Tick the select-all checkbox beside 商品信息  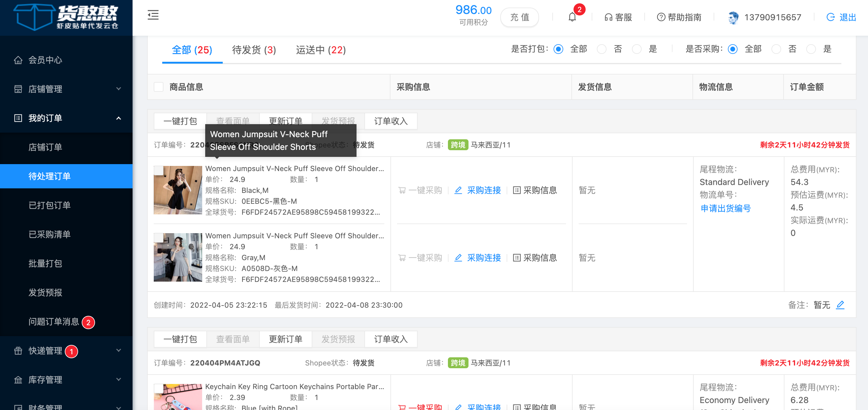(x=159, y=87)
